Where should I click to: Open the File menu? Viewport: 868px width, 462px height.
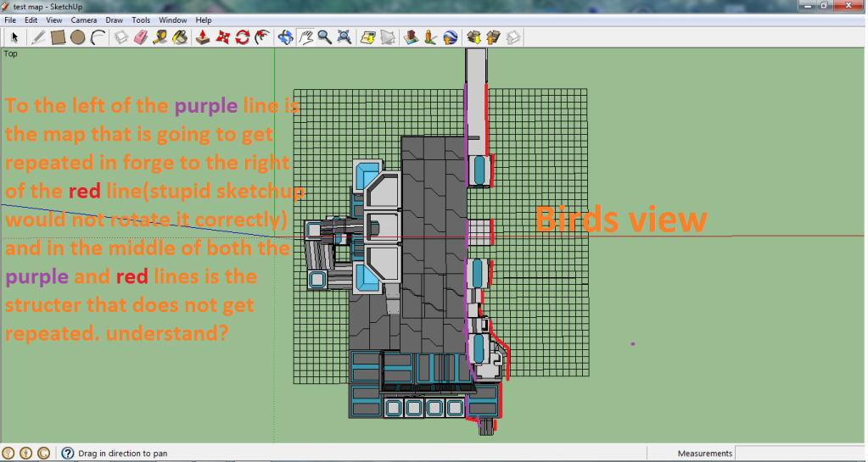click(10, 19)
